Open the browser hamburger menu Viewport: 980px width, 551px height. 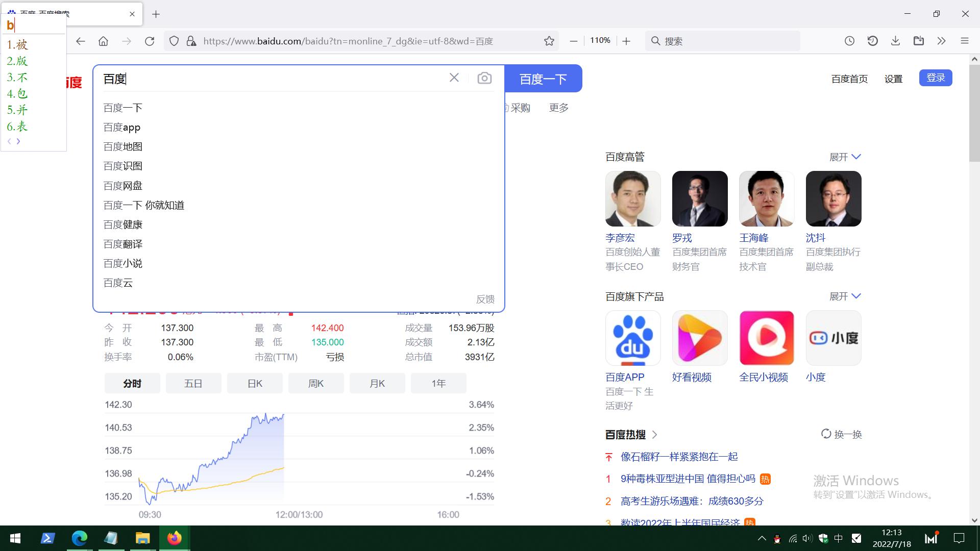[x=965, y=41]
